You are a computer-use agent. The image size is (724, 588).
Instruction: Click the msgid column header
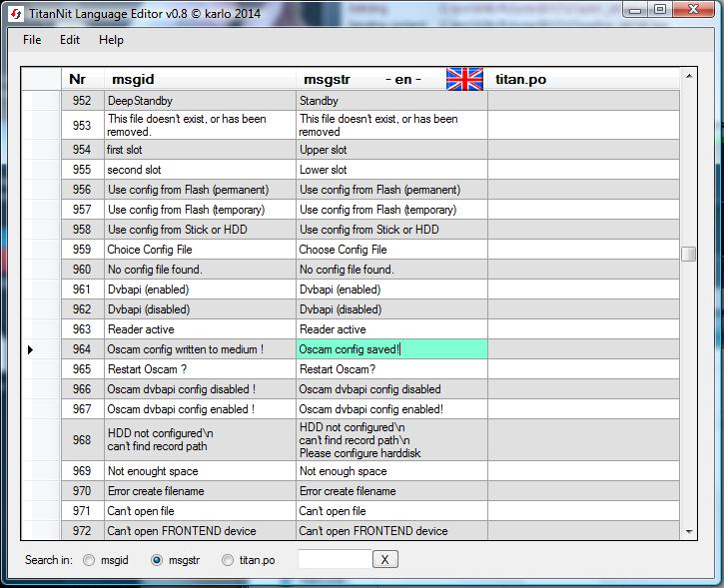click(133, 79)
